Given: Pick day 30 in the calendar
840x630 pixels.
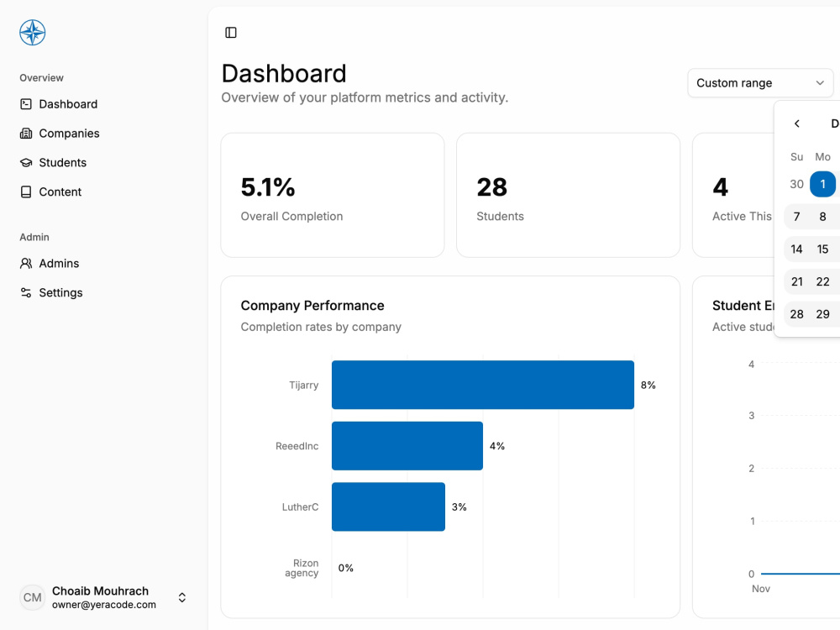Looking at the screenshot, I should [x=796, y=184].
